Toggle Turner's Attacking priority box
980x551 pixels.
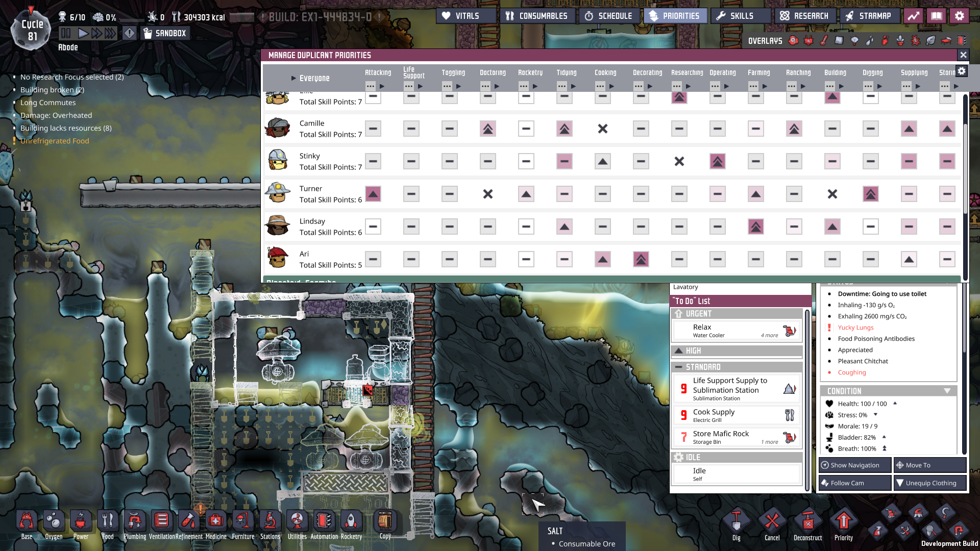point(373,194)
